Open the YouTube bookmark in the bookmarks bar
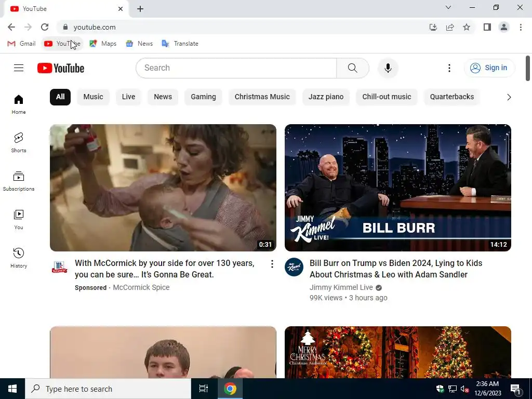 coord(62,44)
